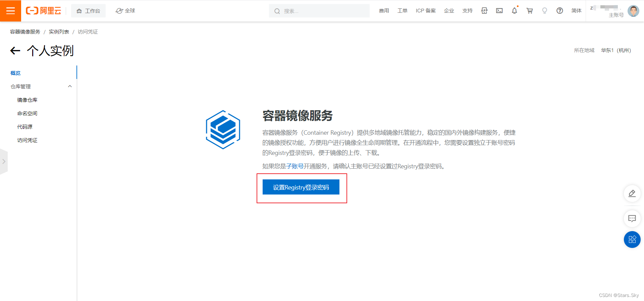This screenshot has height=301, width=644.
Task: Click the edit pencil floating icon
Action: tap(632, 193)
